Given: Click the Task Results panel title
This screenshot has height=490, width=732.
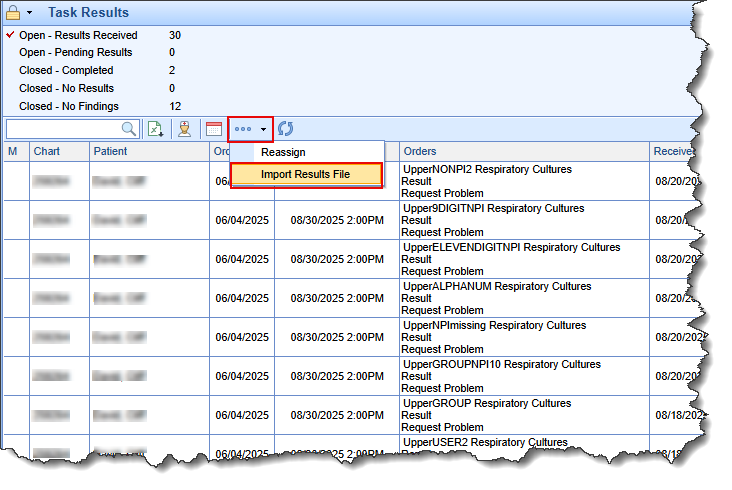Looking at the screenshot, I should (88, 13).
